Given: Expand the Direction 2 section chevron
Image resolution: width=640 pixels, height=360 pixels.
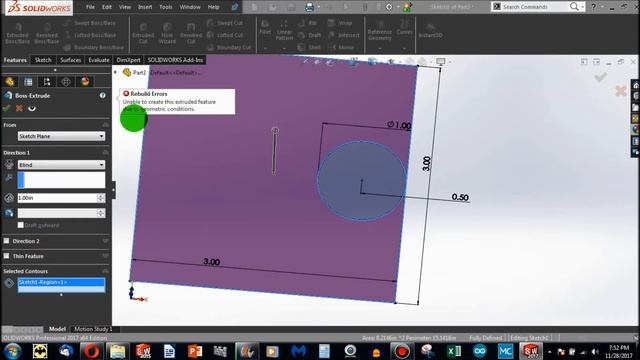Looking at the screenshot, I should (105, 241).
